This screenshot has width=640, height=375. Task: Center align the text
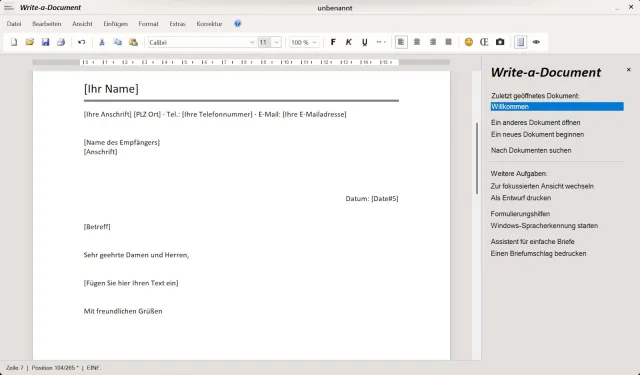point(417,42)
